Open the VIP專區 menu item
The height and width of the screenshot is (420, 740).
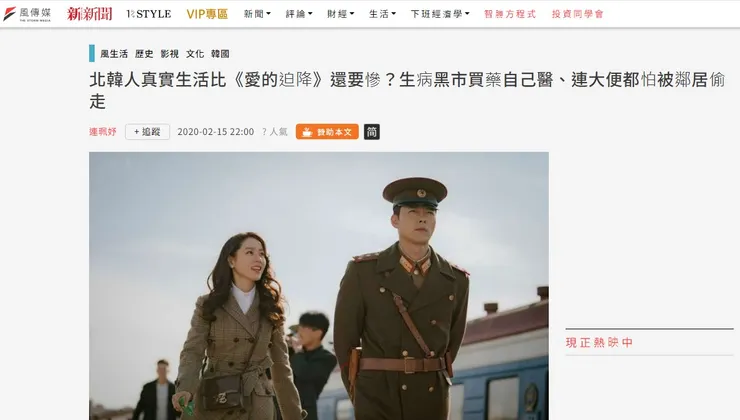(207, 14)
